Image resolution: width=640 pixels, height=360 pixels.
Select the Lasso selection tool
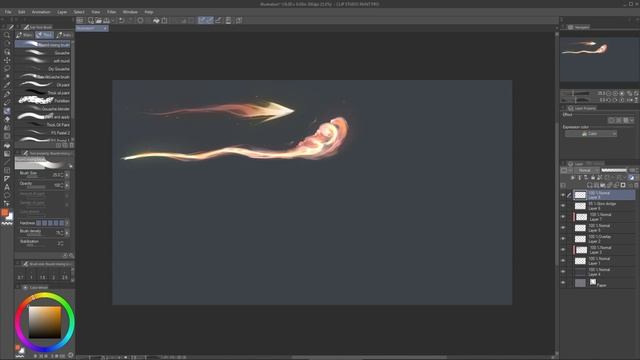[7, 68]
